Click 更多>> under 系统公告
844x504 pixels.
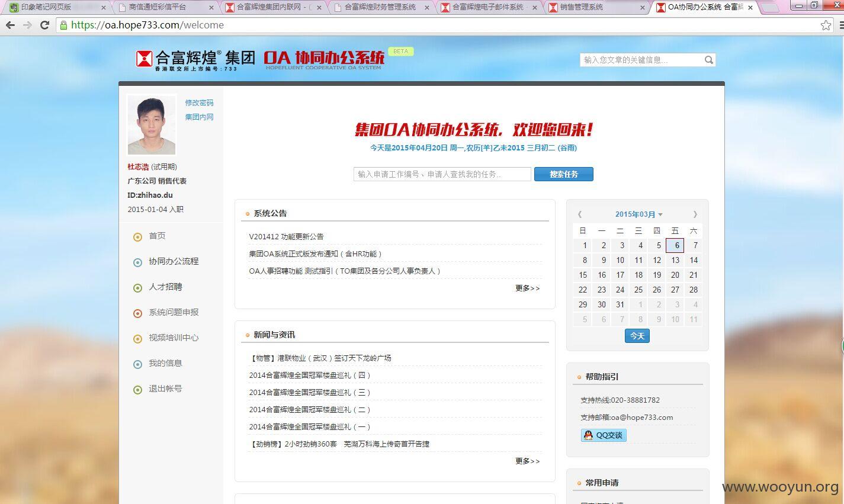tap(527, 288)
